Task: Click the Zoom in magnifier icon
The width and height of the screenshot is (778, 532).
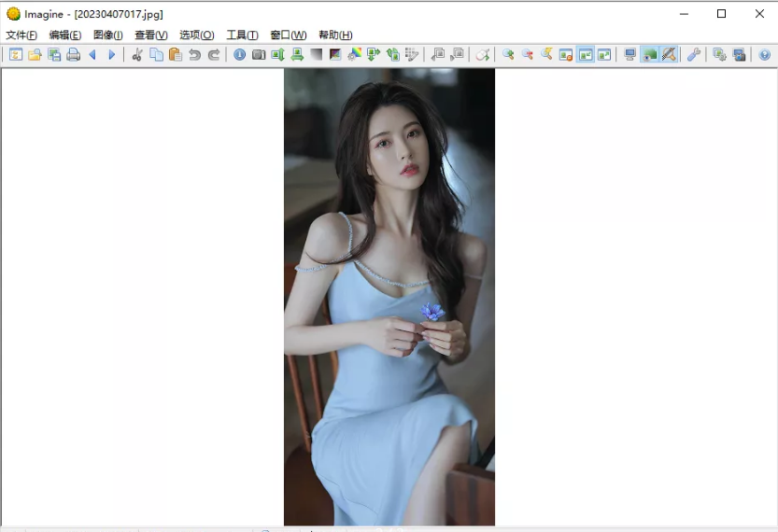Action: click(x=508, y=55)
